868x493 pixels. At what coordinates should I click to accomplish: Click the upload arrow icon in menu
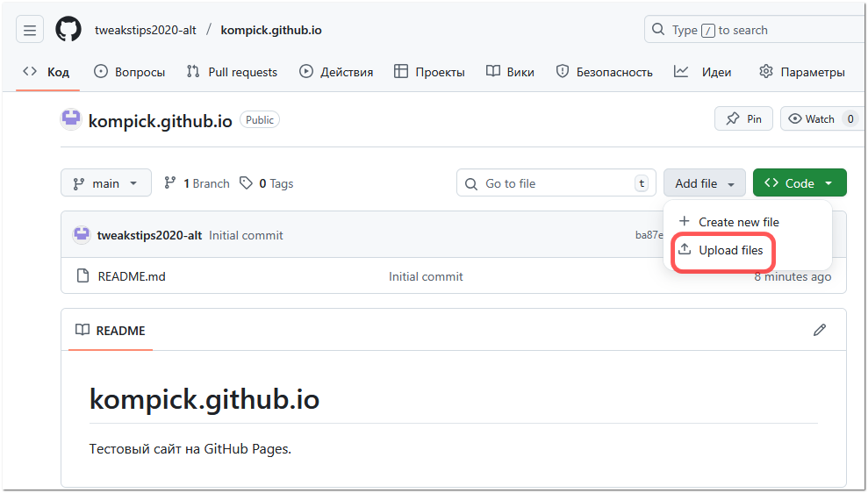(685, 249)
